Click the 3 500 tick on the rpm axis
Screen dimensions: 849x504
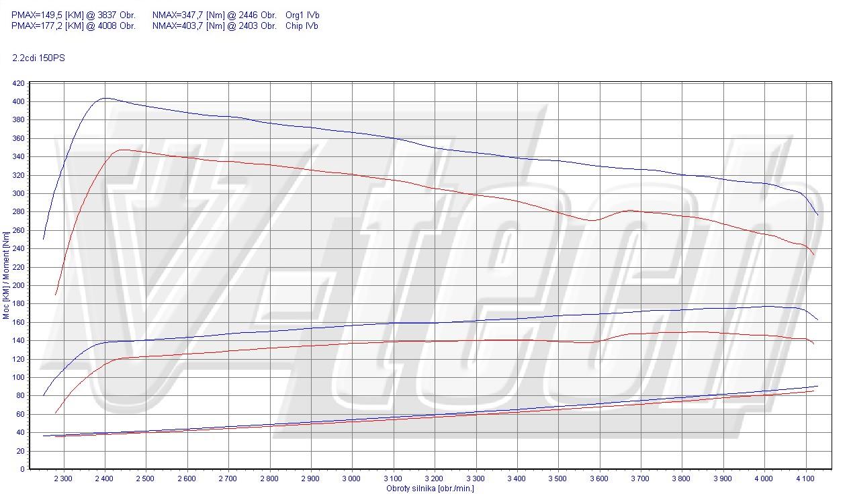[557, 478]
